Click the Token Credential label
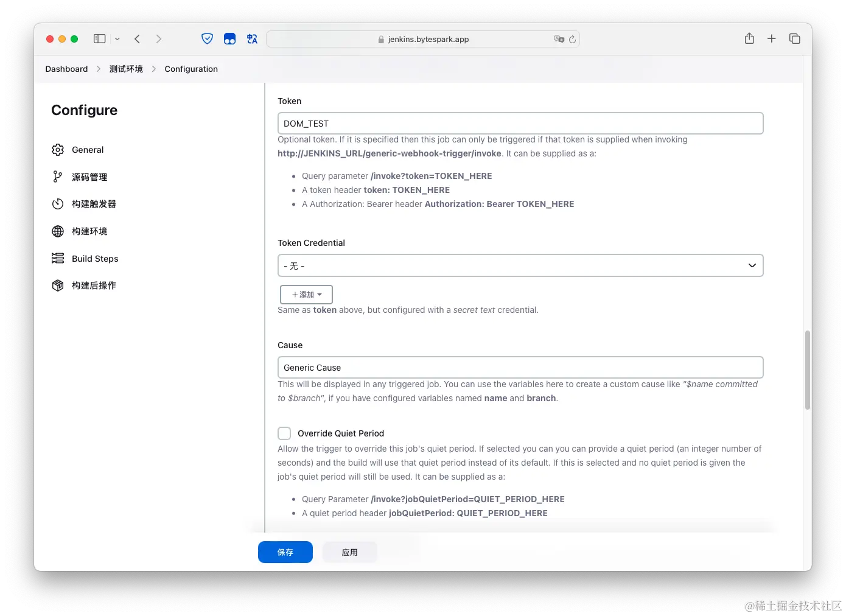 point(311,243)
